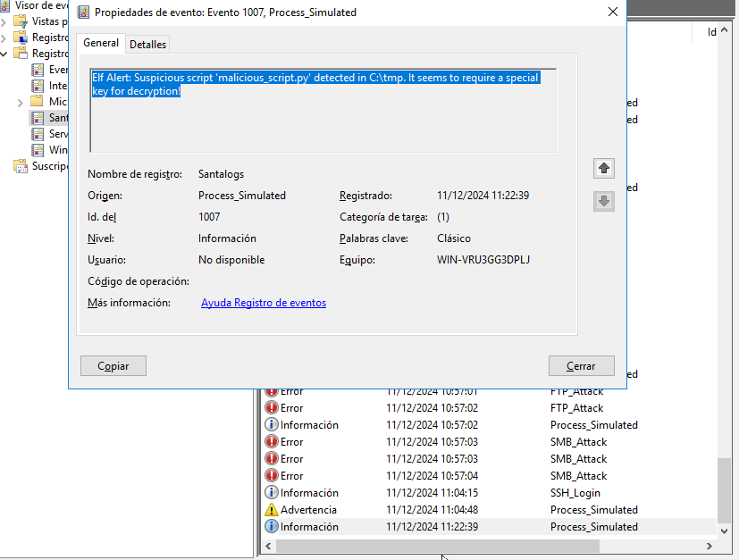739x560 pixels.
Task: Click date cell 11/12/2024 11:04:48
Action: click(432, 510)
